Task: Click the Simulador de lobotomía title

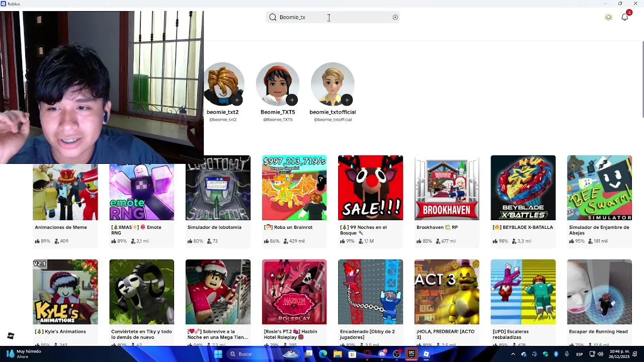Action: 214,227
